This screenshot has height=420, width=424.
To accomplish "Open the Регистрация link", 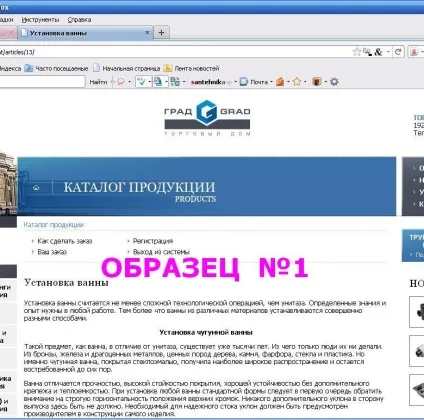I will (153, 241).
